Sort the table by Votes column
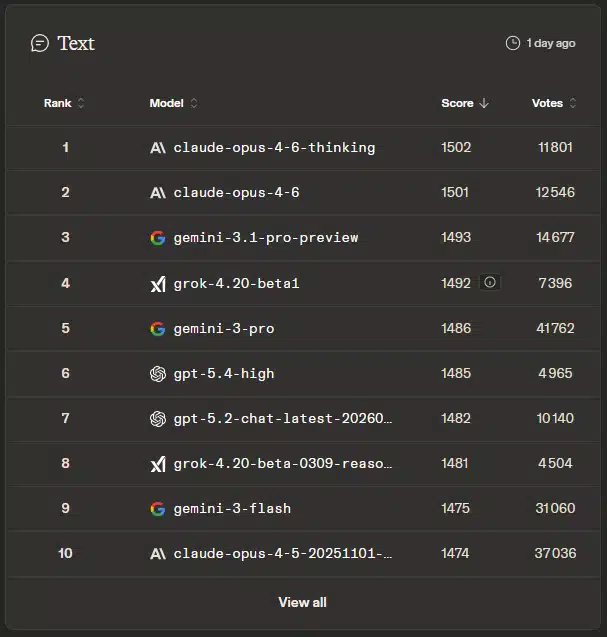 pyautogui.click(x=554, y=103)
